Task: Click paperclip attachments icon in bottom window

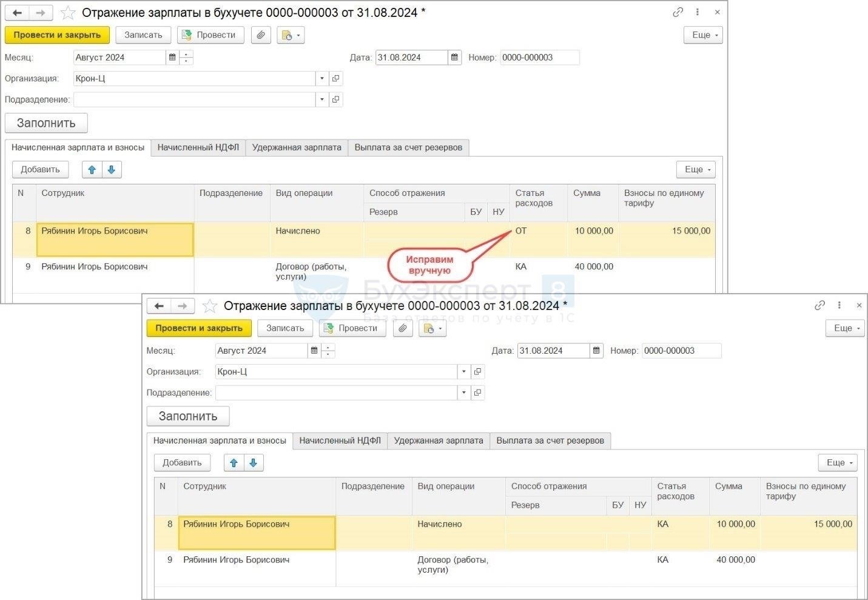Action: [x=403, y=328]
